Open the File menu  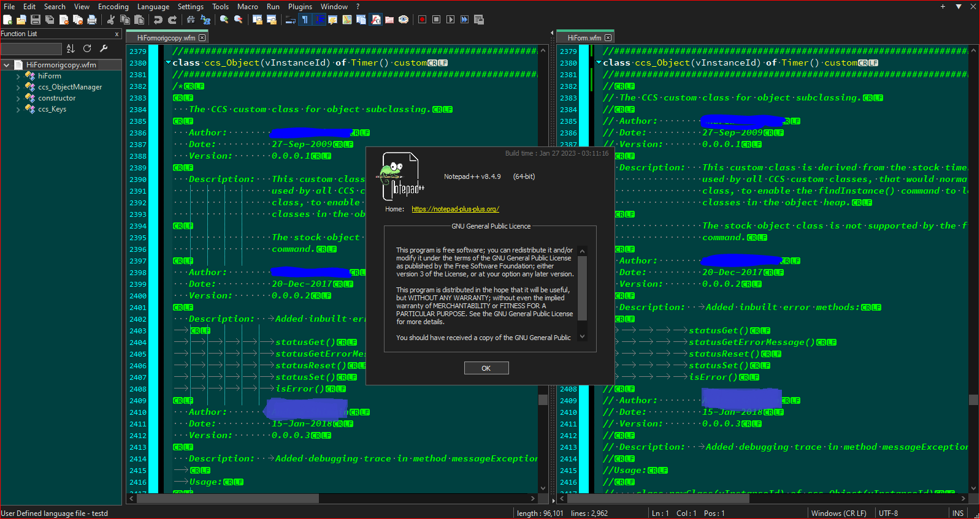9,7
